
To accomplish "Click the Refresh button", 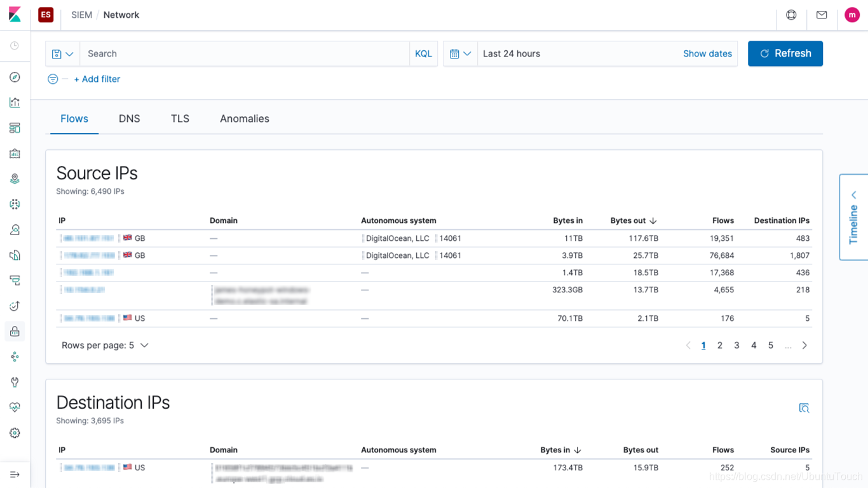I will tap(785, 53).
